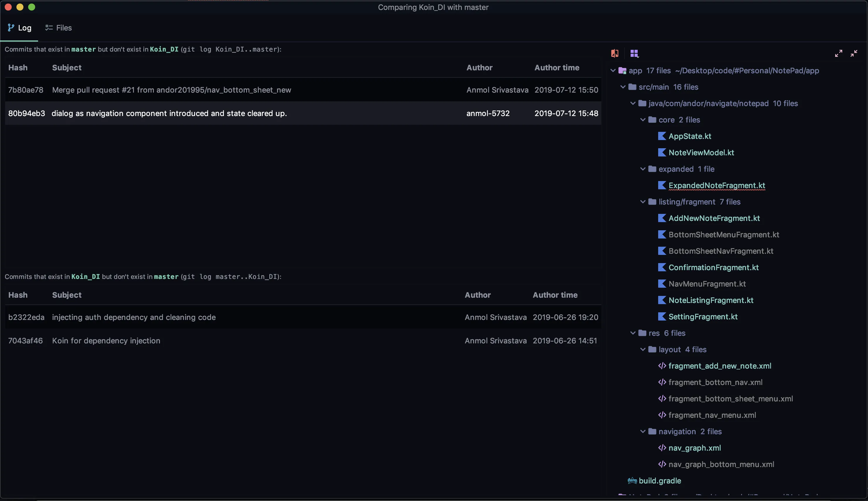Viewport: 868px width, 501px height.
Task: Select build.gradle file entry
Action: [660, 481]
